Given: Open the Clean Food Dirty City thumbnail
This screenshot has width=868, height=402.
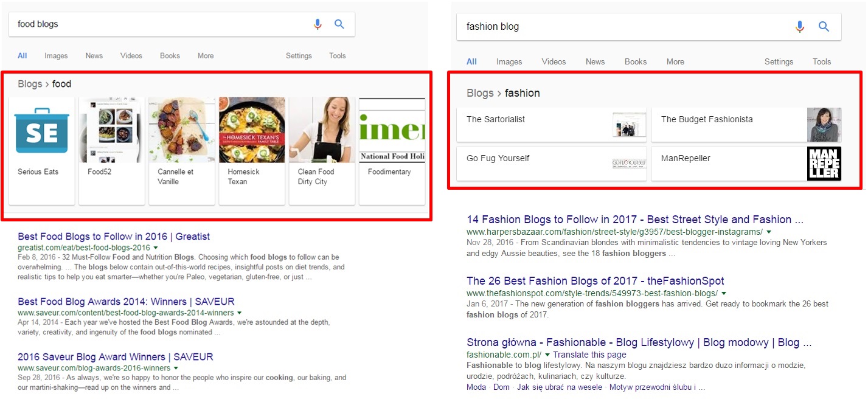Looking at the screenshot, I should point(322,130).
